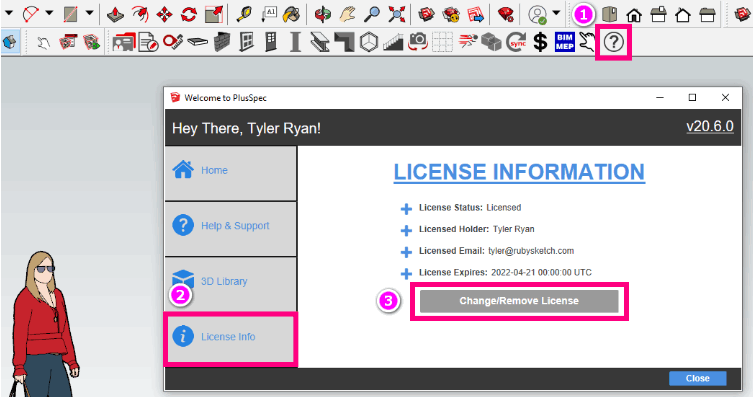Switch to Left view icon
753x397 pixels.
coord(707,15)
